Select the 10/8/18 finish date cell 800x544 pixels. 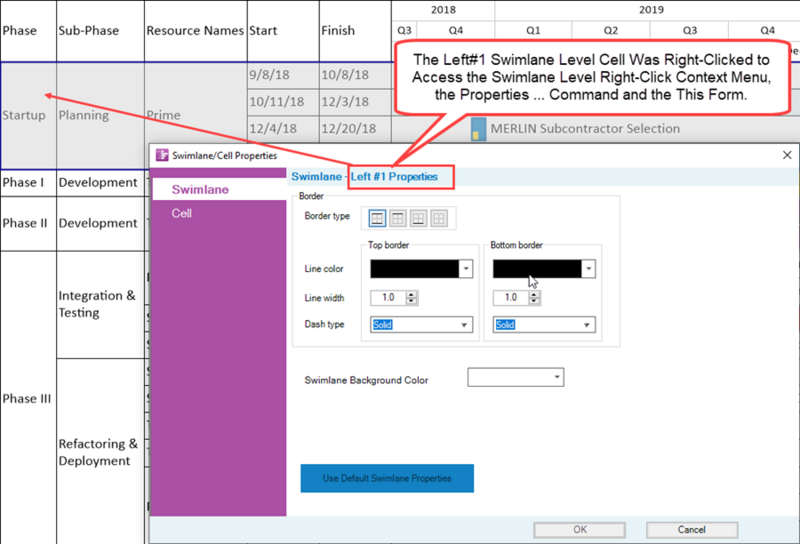pos(355,75)
